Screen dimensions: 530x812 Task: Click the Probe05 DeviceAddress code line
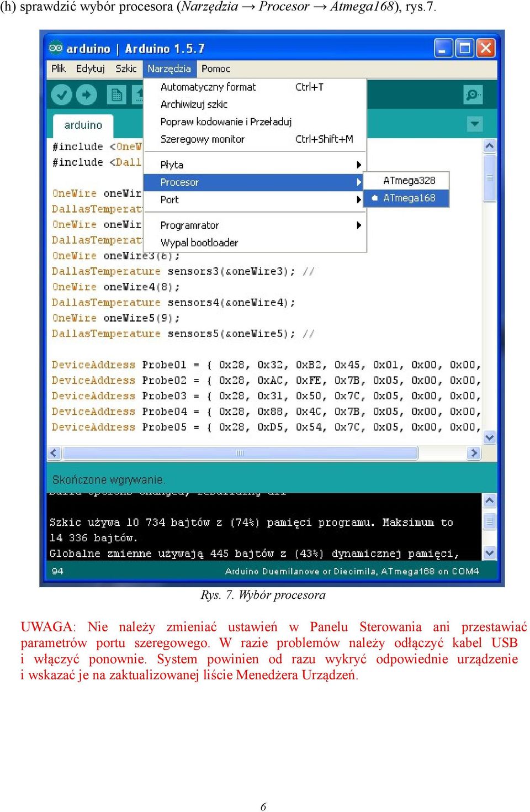pos(266,427)
